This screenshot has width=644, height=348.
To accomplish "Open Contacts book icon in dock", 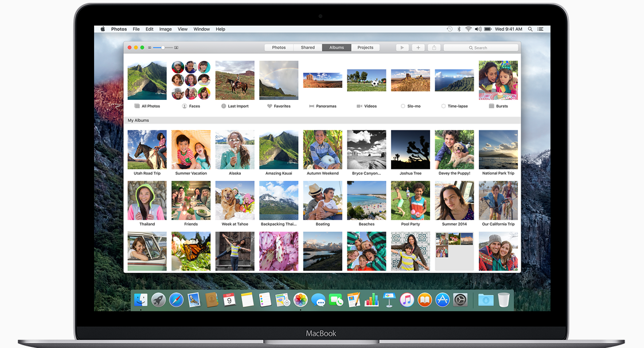I will click(212, 300).
